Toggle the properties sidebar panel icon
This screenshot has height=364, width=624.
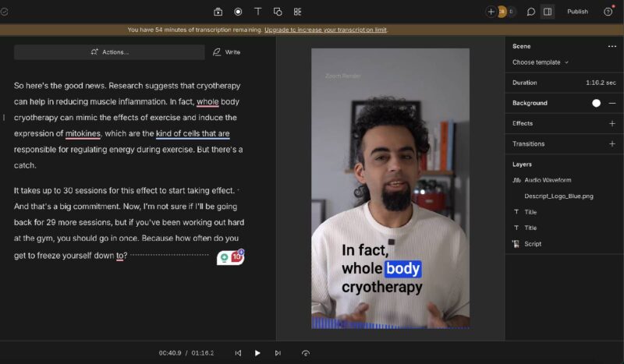tap(548, 12)
